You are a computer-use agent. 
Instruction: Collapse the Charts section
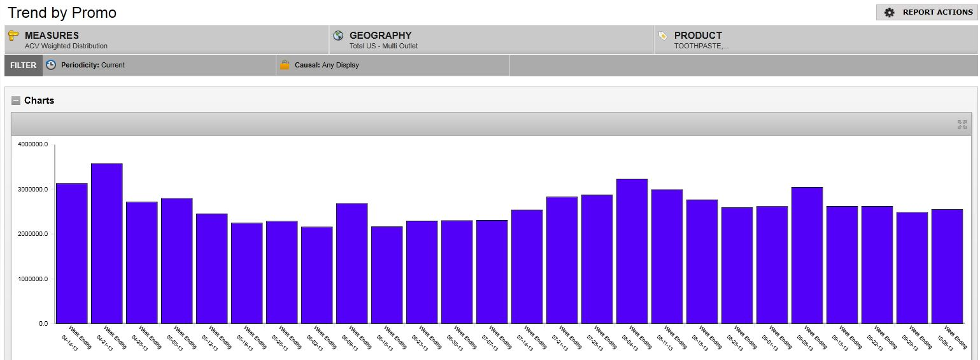(x=16, y=100)
